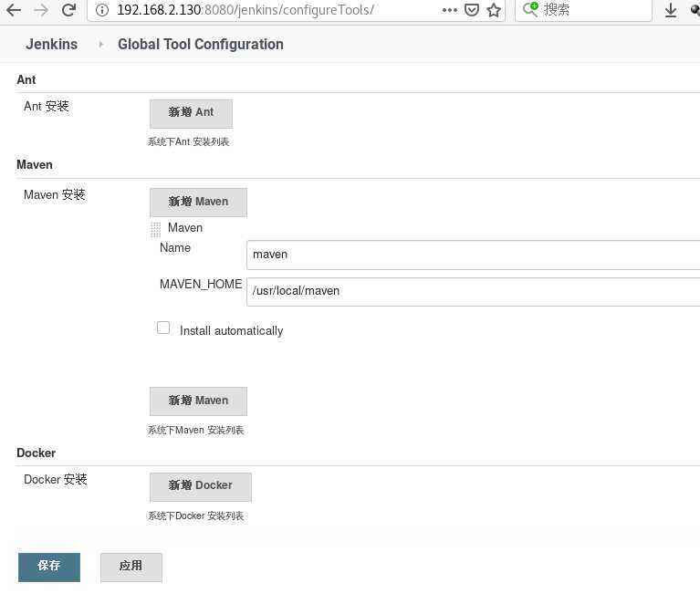This screenshot has height=604, width=700.
Task: Click the Maven installation drag handle icon
Action: [x=155, y=229]
